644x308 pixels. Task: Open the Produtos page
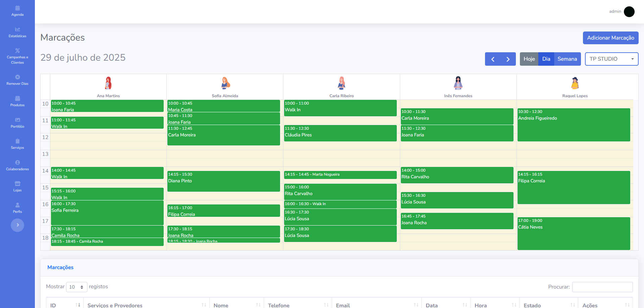(x=17, y=101)
